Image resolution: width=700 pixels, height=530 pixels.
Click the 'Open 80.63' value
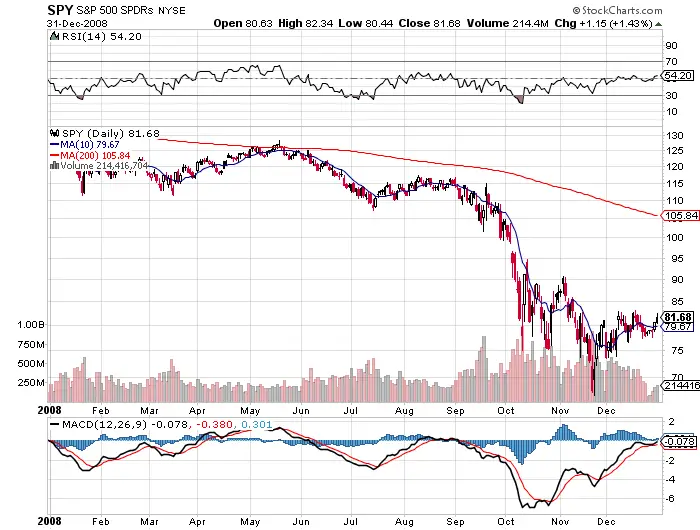(x=242, y=23)
